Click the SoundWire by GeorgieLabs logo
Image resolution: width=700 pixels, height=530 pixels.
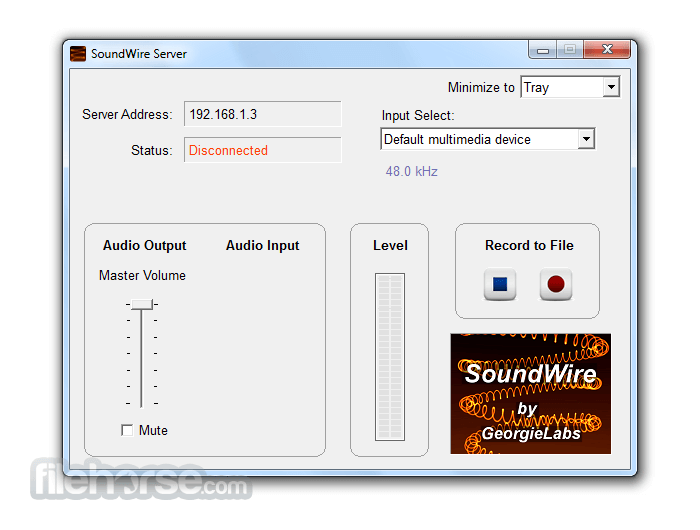pyautogui.click(x=530, y=394)
